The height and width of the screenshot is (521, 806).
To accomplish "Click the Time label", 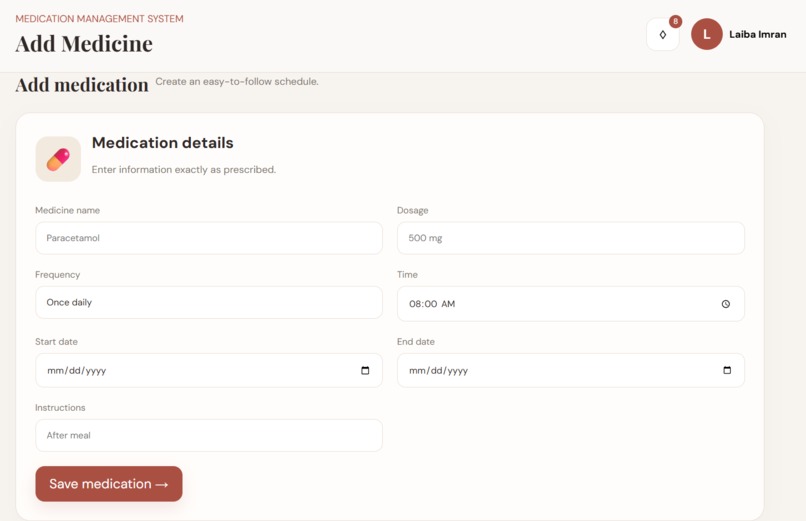I will [x=407, y=274].
